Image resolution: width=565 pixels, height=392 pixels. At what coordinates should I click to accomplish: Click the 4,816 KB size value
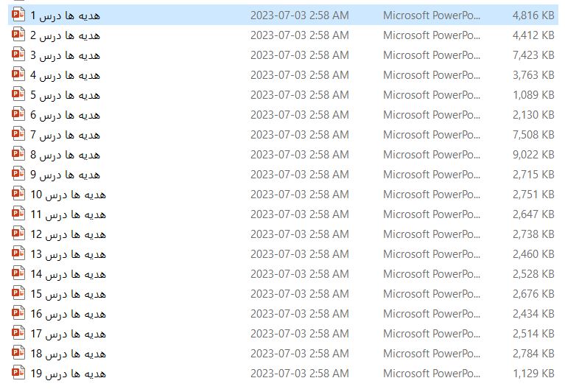pyautogui.click(x=533, y=15)
